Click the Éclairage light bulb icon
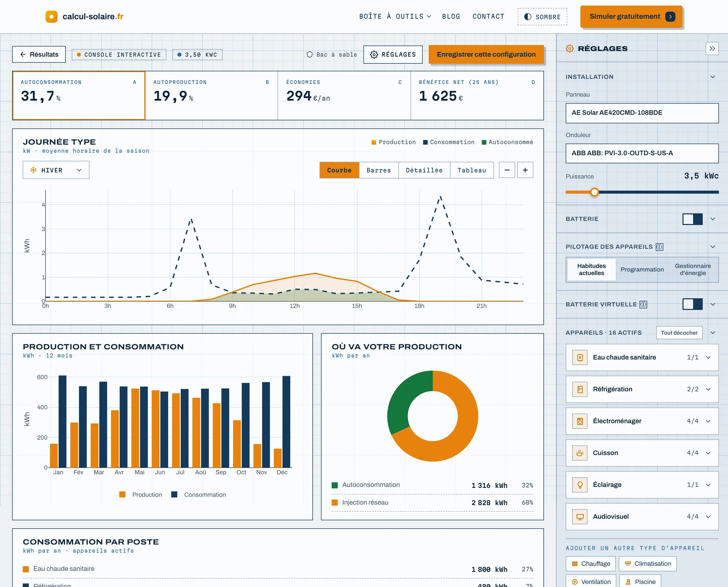Image resolution: width=728 pixels, height=587 pixels. coord(580,485)
